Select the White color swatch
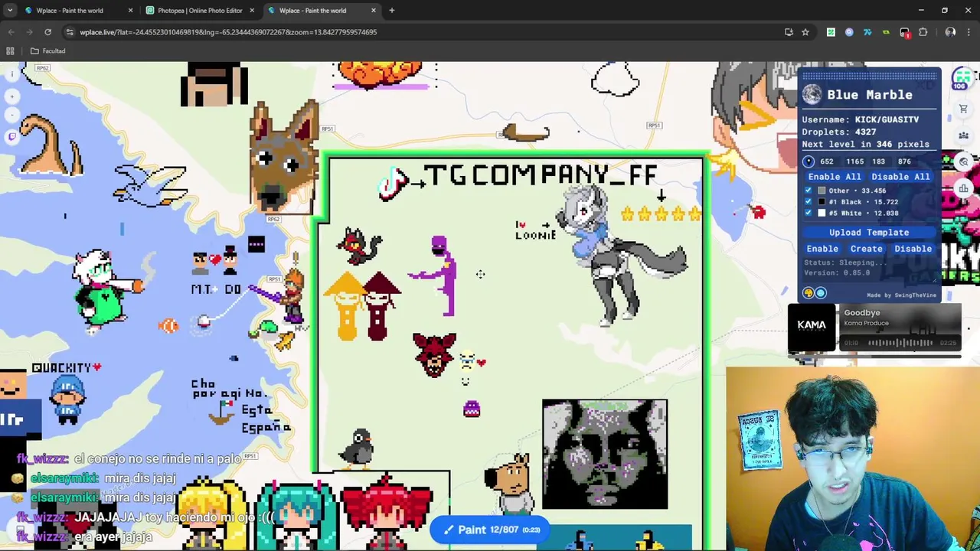 [822, 214]
